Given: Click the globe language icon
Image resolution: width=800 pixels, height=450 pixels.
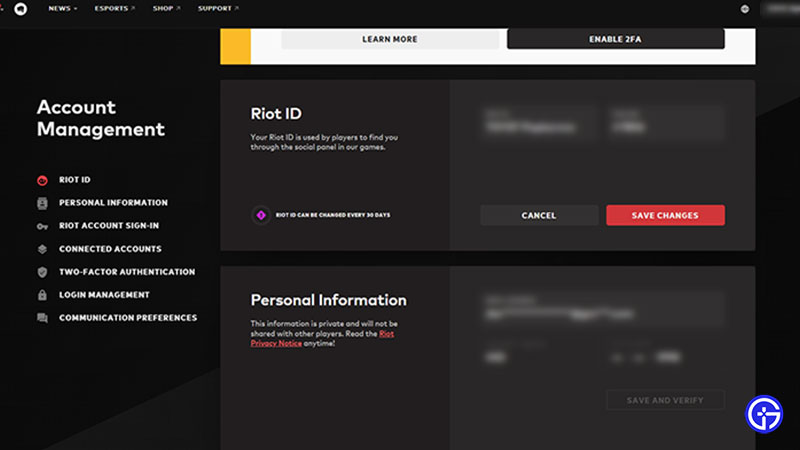Looking at the screenshot, I should tap(745, 9).
